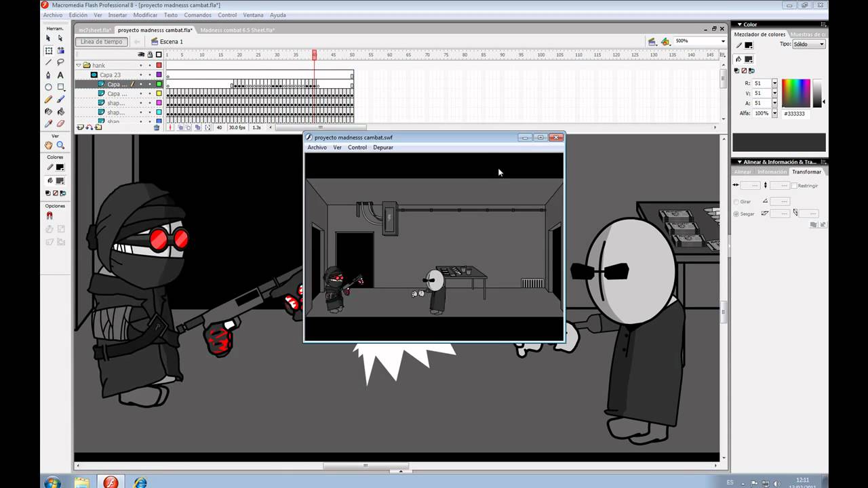Screen dimensions: 868x488
Task: Select the black arrow Selection tool
Action: coord(48,39)
